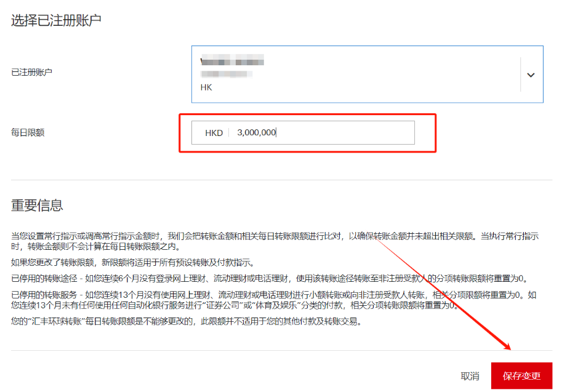Click paragraph mentioning 汇丰环球转账
Viewport: 562px width, 392px height.
[186, 321]
